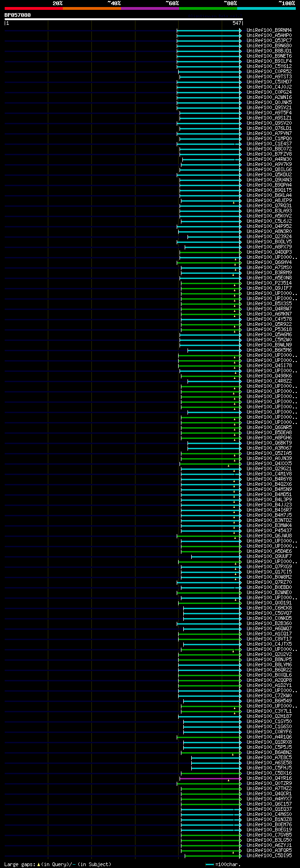
Task: Open hit UniRef100_B8BJD1
Action: (x=269, y=51)
